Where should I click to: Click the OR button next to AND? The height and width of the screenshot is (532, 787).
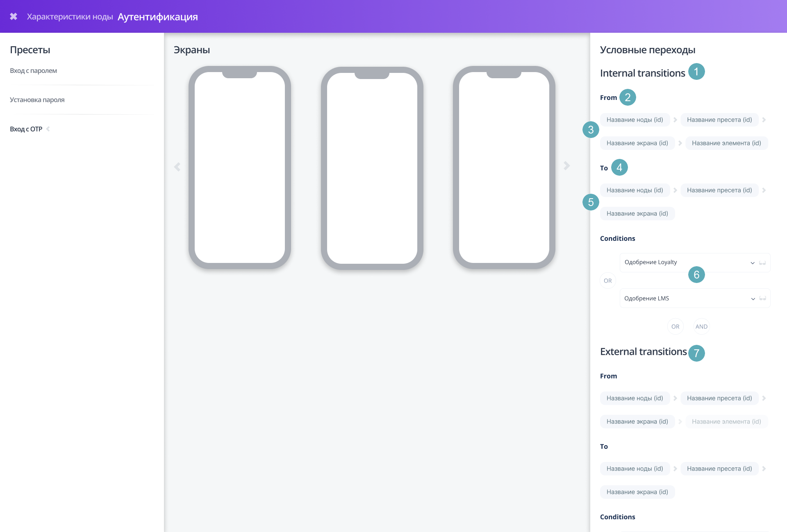coord(676,326)
